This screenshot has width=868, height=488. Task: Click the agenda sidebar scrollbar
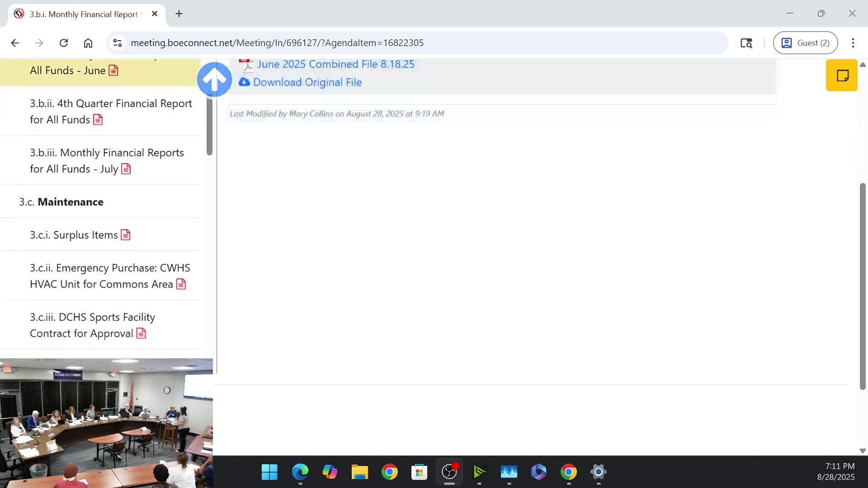tap(209, 127)
